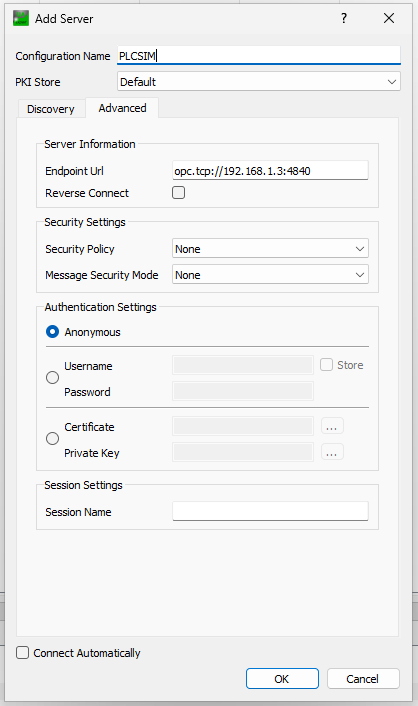Click the Endpoint Url input field
Viewport: 418px width, 706px height.
(x=270, y=171)
